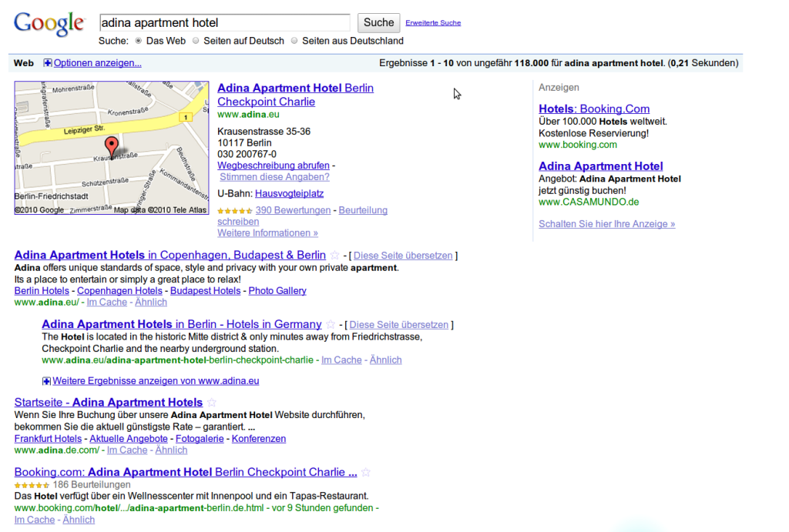
Task: Click Ähnlich for Booking.com result
Action: coord(79,520)
